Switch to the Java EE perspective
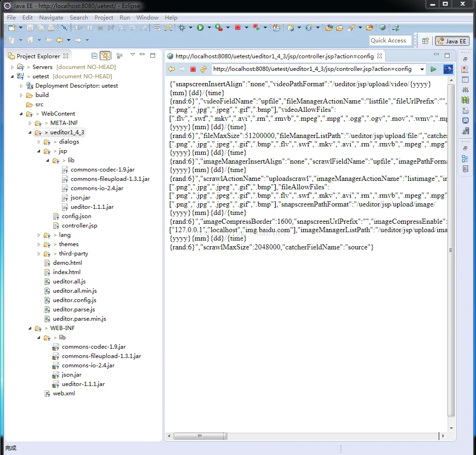Image resolution: width=476 pixels, height=455 pixels. (451, 41)
